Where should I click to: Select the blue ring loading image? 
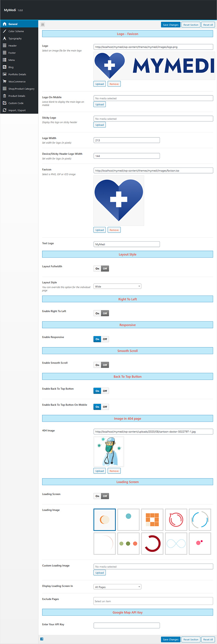[x=200, y=520]
